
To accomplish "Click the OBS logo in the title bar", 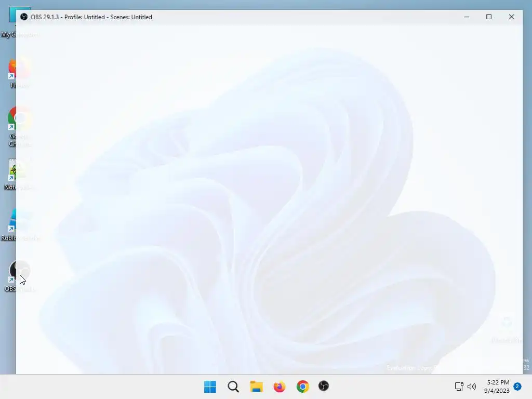I will pyautogui.click(x=24, y=17).
